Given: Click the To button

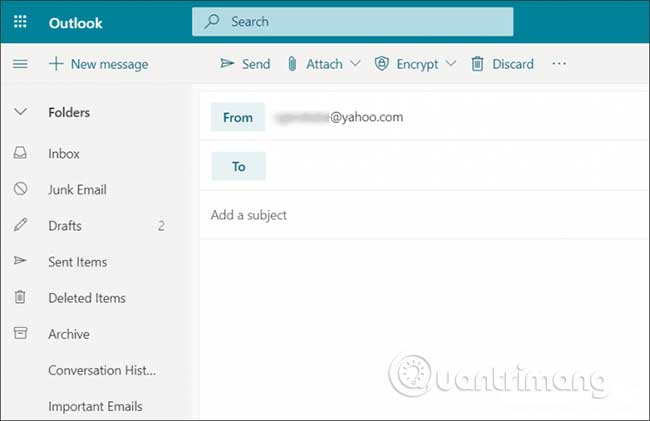Looking at the screenshot, I should (x=239, y=166).
